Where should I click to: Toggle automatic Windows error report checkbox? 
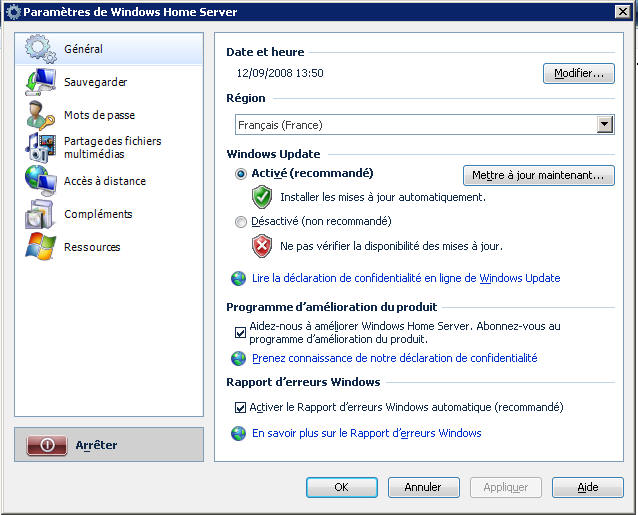click(240, 407)
